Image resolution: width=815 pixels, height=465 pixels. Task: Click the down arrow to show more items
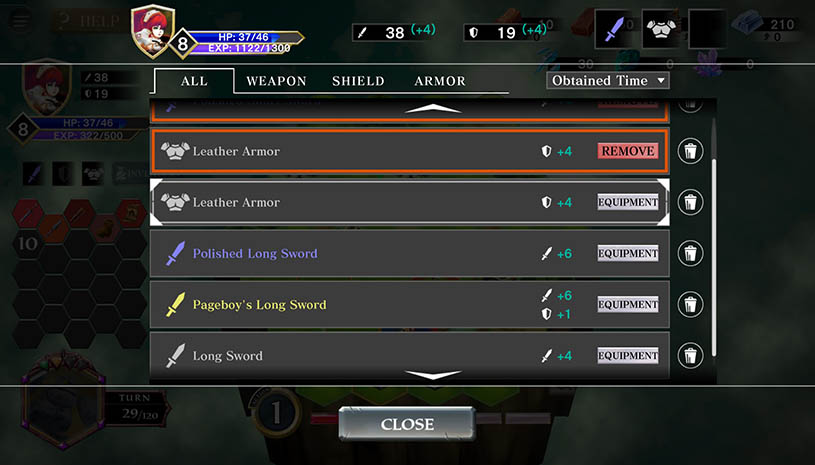click(433, 375)
